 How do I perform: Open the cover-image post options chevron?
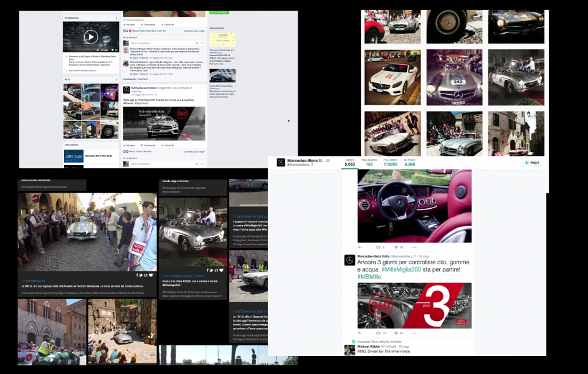pos(204,88)
